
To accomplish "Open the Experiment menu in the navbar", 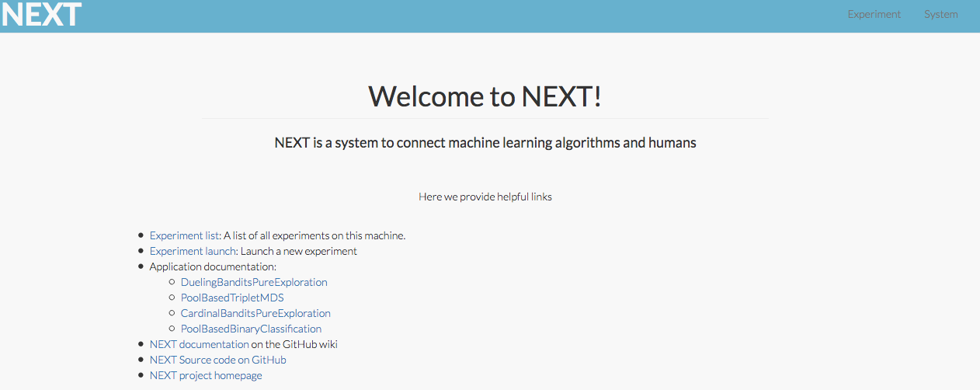I will click(x=874, y=15).
